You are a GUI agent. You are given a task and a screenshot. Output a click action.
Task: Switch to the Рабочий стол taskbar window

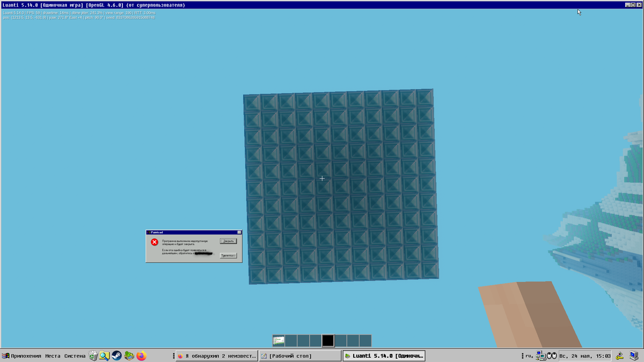tap(299, 356)
